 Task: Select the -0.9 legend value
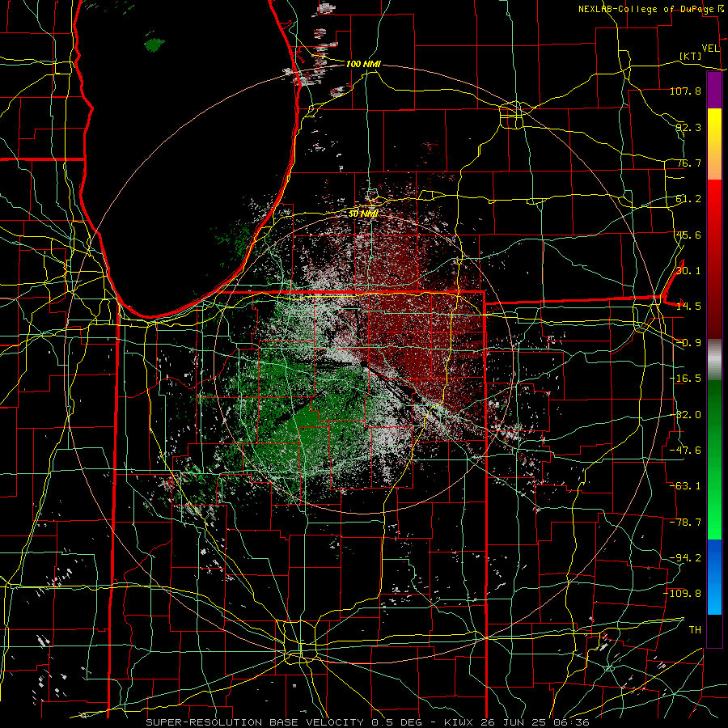pos(688,343)
